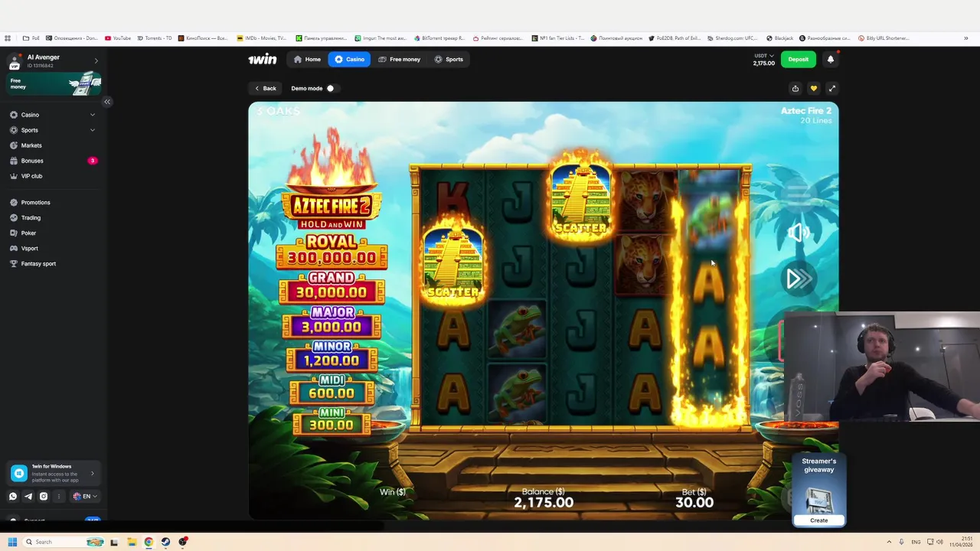Open WhatsApp contact icon

point(13,496)
